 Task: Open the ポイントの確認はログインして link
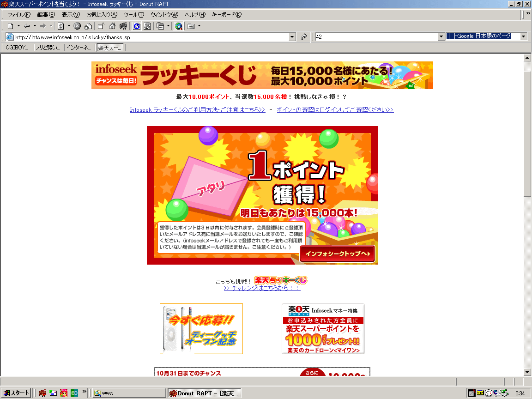[x=335, y=109]
